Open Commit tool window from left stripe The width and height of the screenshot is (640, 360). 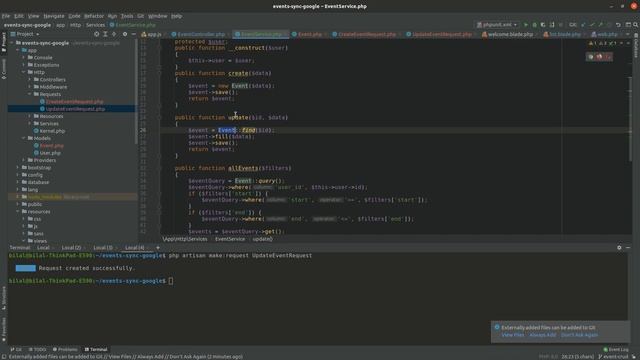tap(4, 69)
